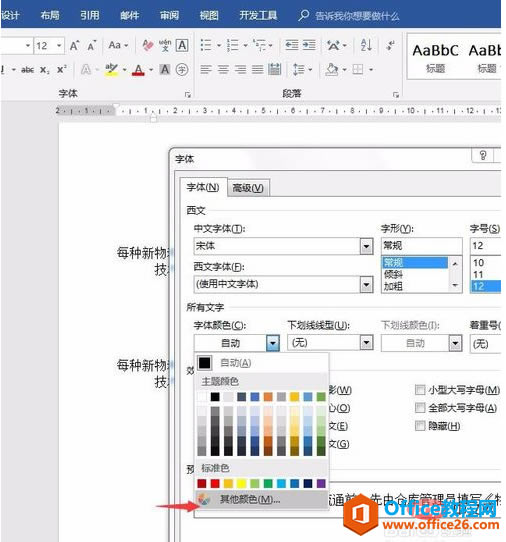Click the Bullets list icon

tap(206, 45)
